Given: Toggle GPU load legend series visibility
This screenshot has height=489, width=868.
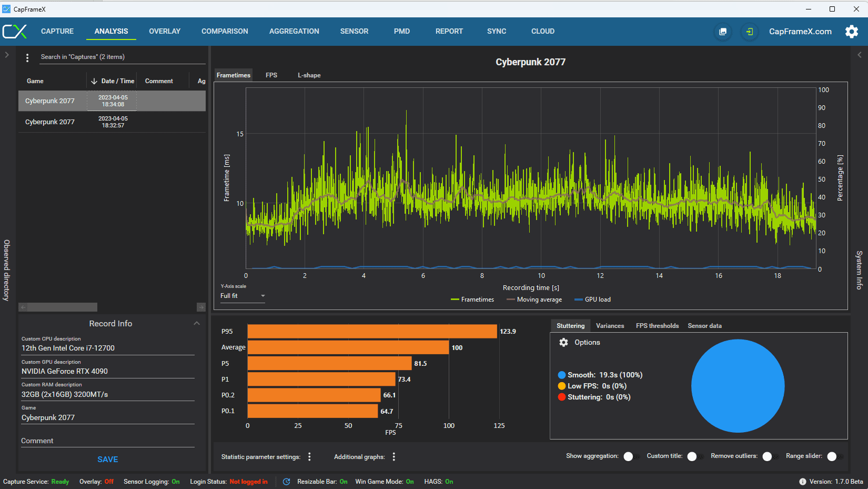Looking at the screenshot, I should pyautogui.click(x=592, y=300).
